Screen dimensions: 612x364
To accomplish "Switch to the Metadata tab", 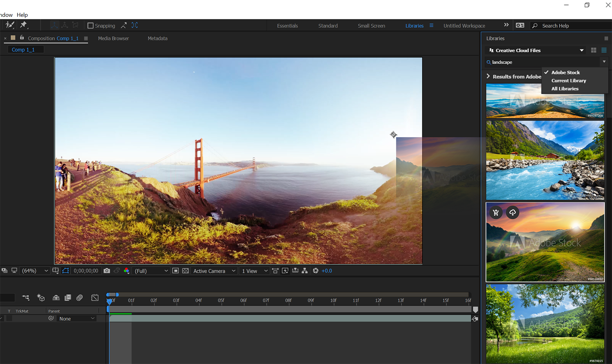I will click(x=157, y=38).
